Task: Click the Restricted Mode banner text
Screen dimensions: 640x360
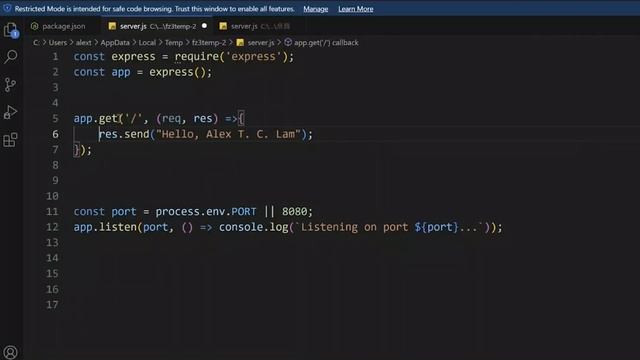Action: 155,9
